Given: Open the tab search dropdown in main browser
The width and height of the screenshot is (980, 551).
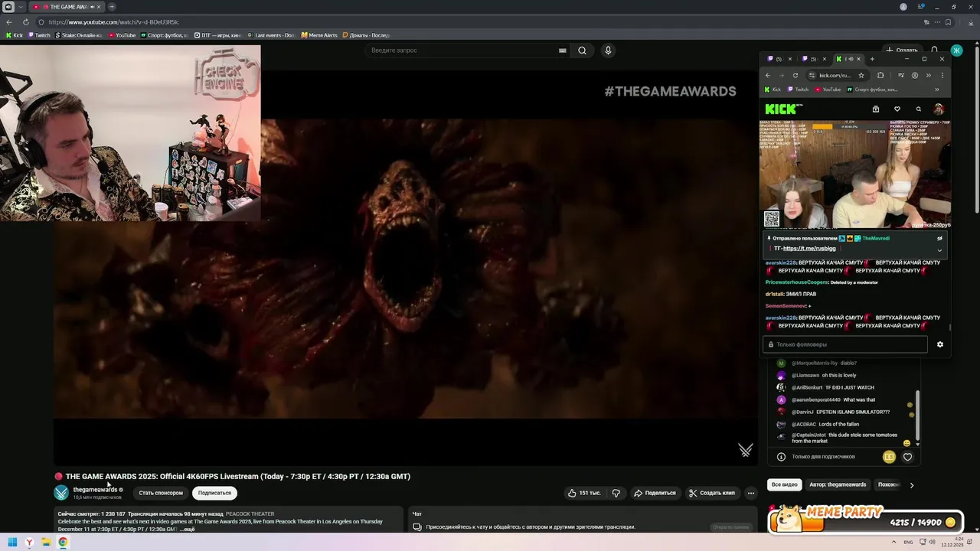Looking at the screenshot, I should [x=21, y=7].
